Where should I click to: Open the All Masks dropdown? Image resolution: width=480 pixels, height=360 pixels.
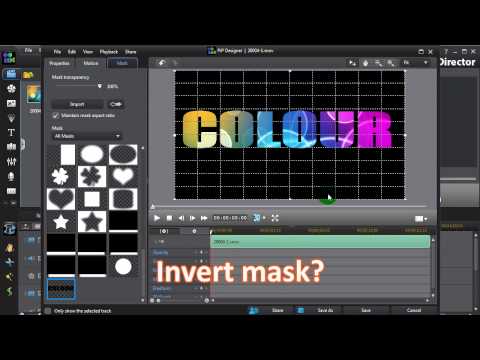point(87,136)
